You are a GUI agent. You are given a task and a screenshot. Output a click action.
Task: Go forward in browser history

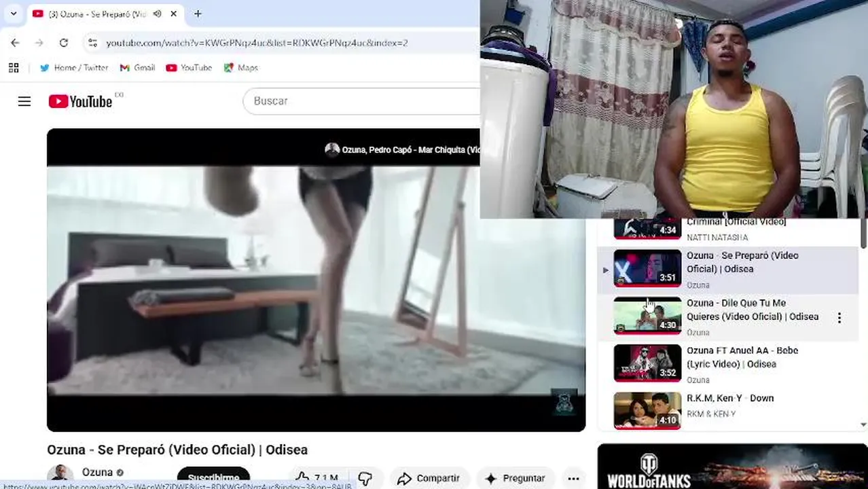[x=39, y=43]
